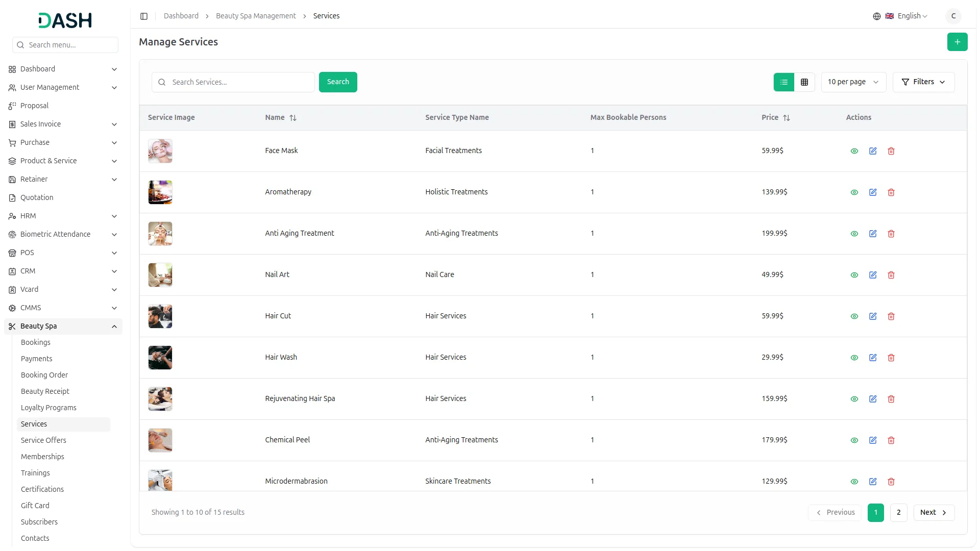The image size is (980, 551).
Task: Click the green Search button
Action: coord(338,82)
